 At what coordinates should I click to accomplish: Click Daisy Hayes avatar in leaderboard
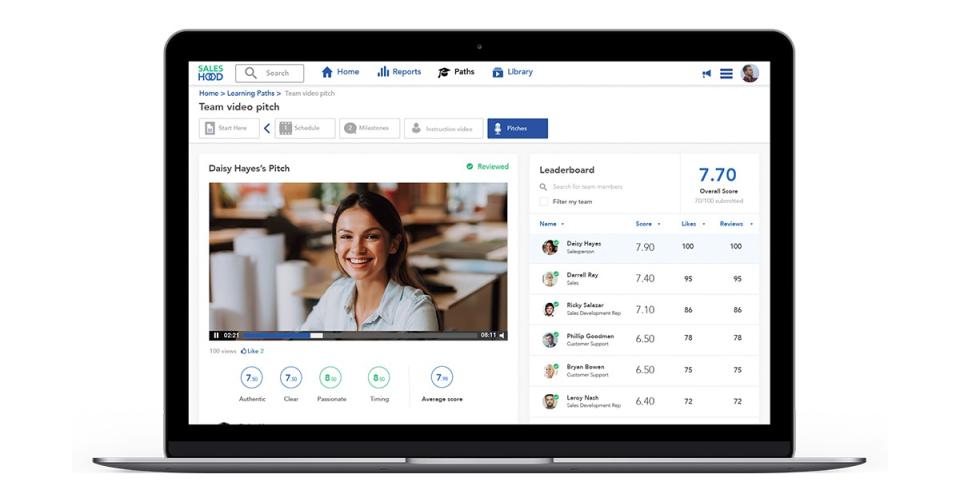point(550,247)
